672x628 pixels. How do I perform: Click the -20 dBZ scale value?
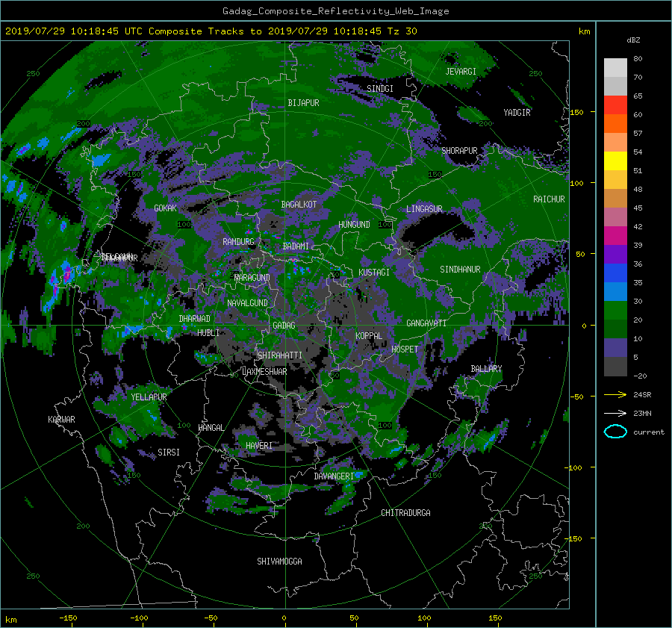click(640, 376)
